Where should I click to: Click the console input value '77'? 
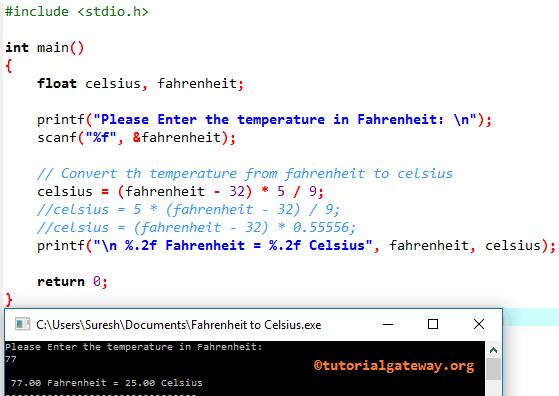[11, 359]
